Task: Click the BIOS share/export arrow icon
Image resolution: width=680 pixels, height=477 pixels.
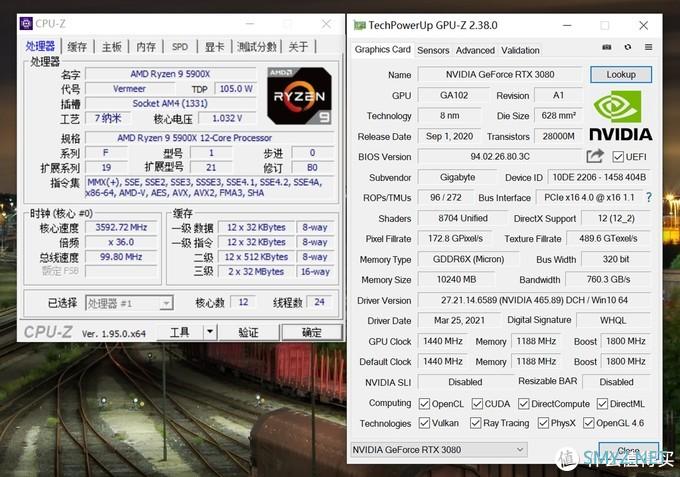Action: pos(595,156)
